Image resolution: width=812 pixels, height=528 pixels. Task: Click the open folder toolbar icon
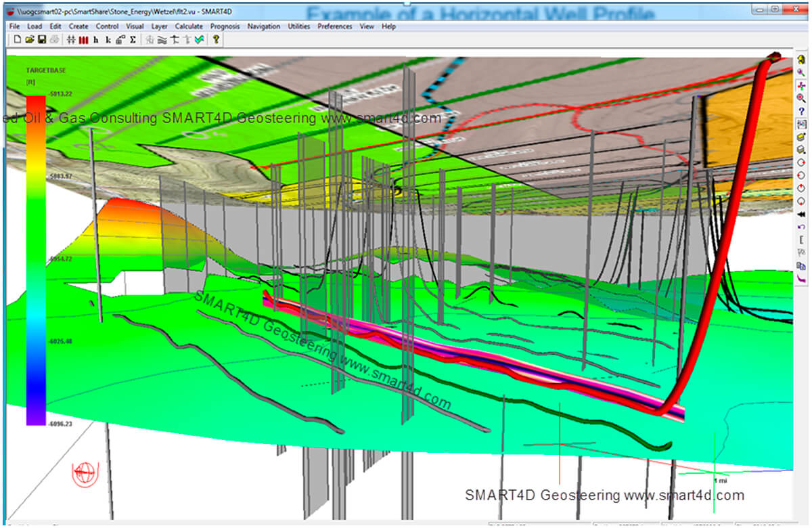pos(30,40)
